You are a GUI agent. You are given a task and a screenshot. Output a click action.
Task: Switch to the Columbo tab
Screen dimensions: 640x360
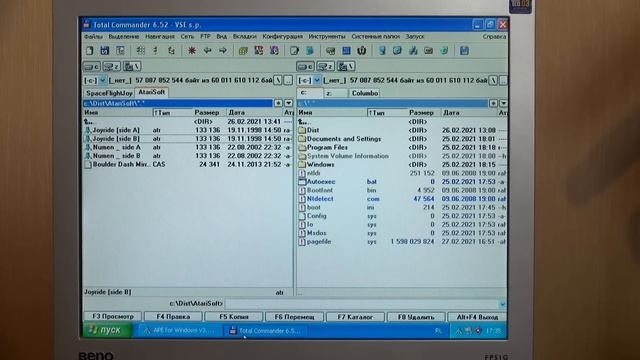365,93
